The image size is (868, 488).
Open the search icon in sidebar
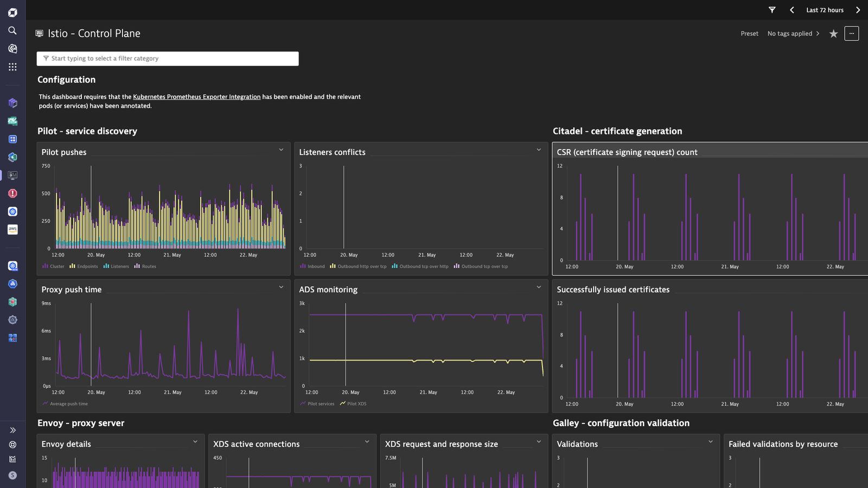click(12, 30)
